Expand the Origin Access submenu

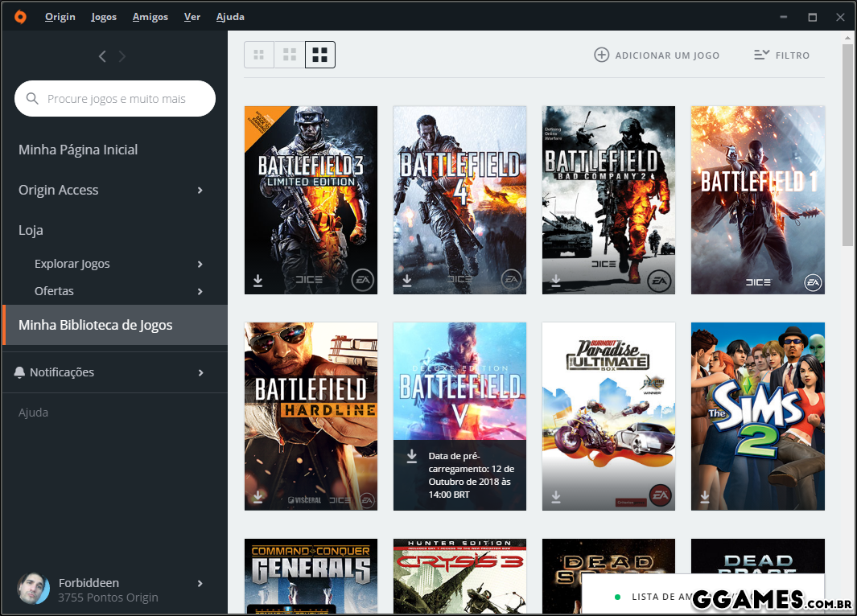pyautogui.click(x=200, y=191)
